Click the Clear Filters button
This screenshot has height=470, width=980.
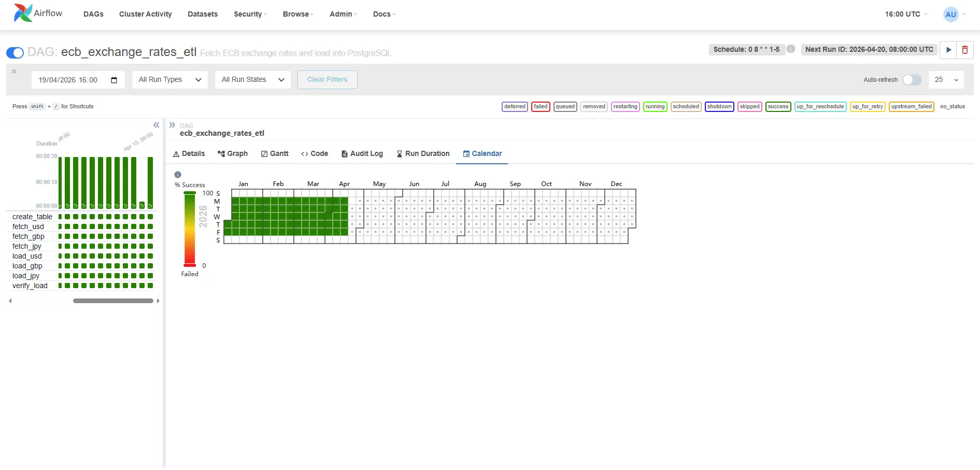[x=327, y=79]
